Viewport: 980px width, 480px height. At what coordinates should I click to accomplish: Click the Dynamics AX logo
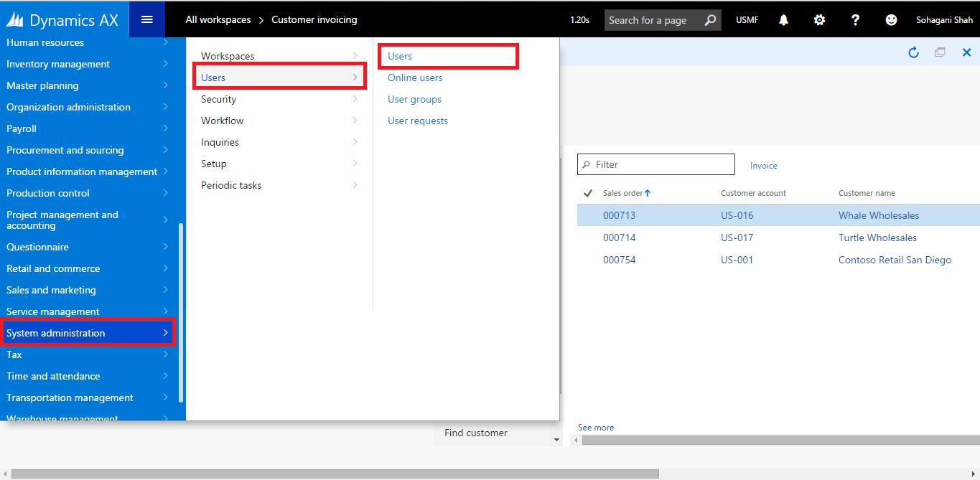point(62,19)
